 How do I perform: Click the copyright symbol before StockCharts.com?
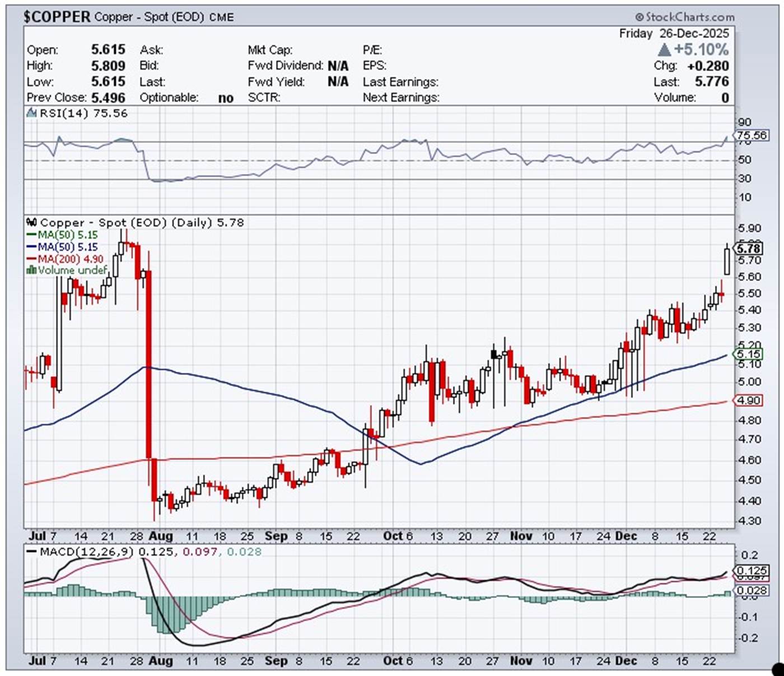[640, 17]
